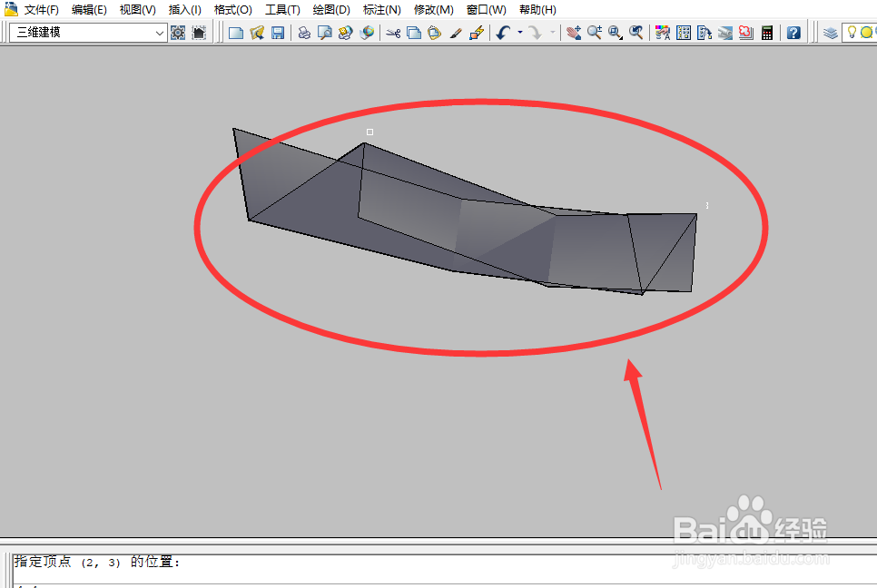The height and width of the screenshot is (588, 877).
Task: Open the 格式(O) menu
Action: pos(233,9)
